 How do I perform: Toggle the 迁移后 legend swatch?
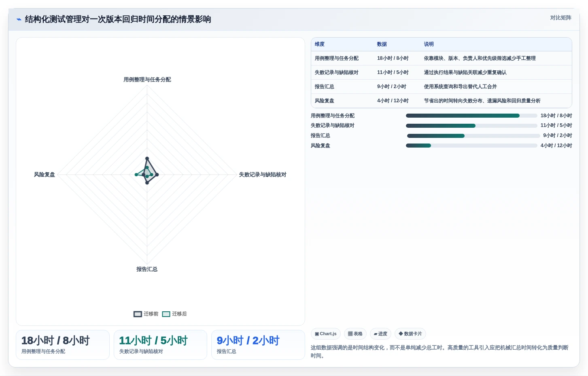pos(166,314)
